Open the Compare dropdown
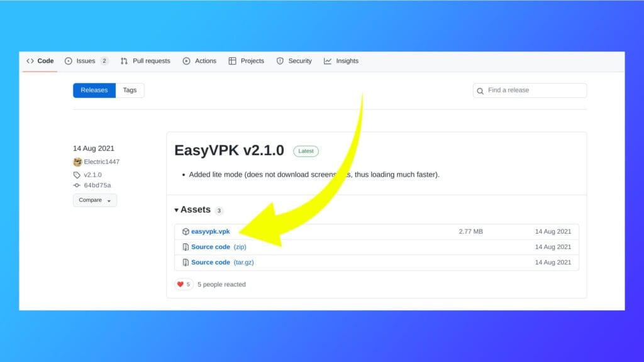Viewport: 644px width, 362px height. pyautogui.click(x=94, y=200)
